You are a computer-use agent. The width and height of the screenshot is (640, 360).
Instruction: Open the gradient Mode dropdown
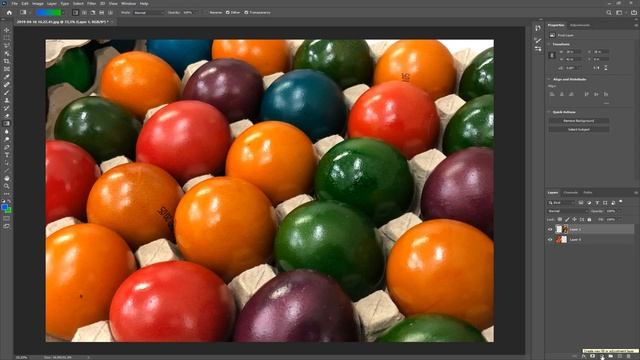tap(148, 13)
